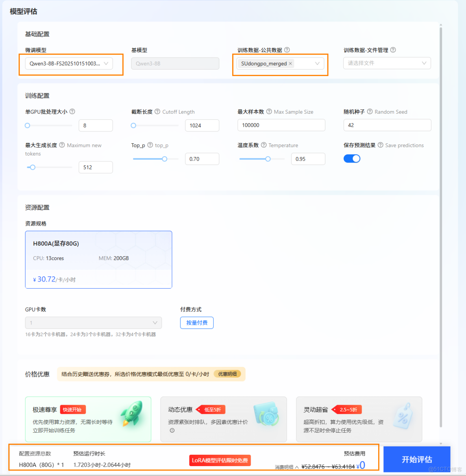The height and width of the screenshot is (476, 466).
Task: Adjust the 温度系数 slider handle
Action: coord(268,159)
